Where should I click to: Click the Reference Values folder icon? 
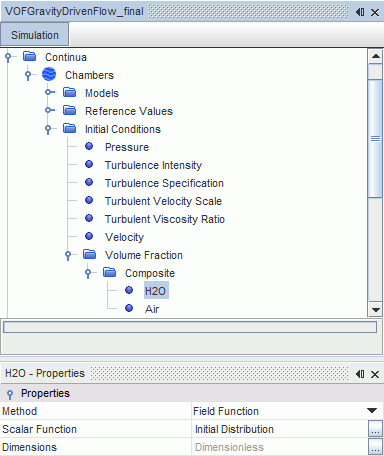coord(69,110)
